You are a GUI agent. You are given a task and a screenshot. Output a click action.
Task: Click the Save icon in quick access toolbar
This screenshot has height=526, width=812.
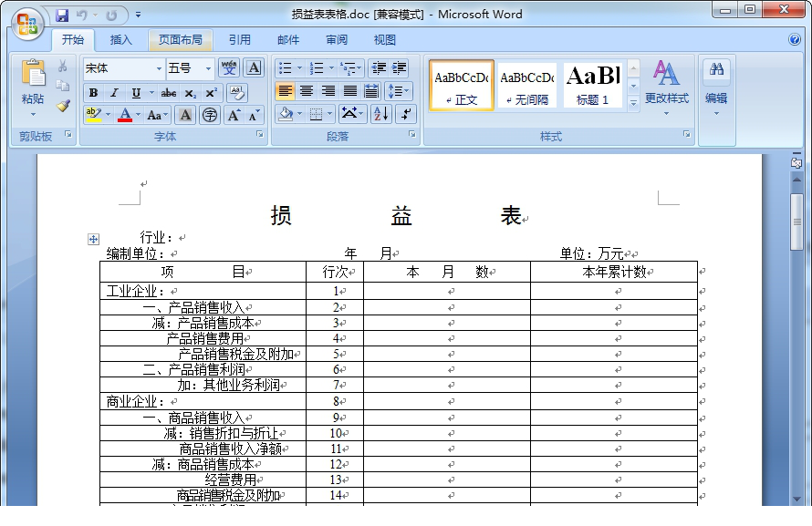coord(62,15)
